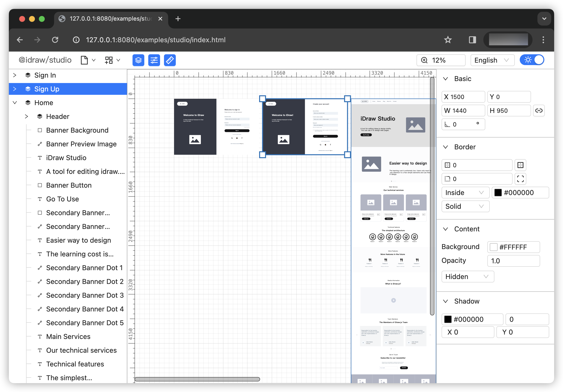Select the Go To Use text layer

tap(62, 199)
